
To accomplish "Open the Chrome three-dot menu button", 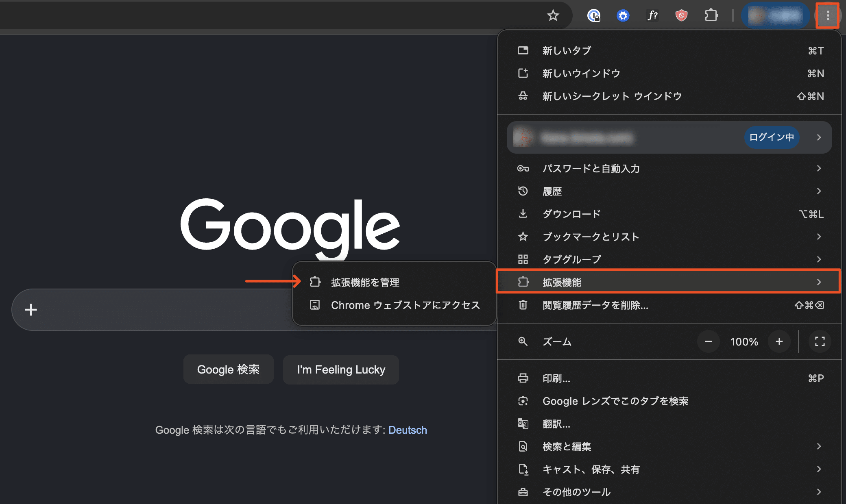I will click(828, 16).
